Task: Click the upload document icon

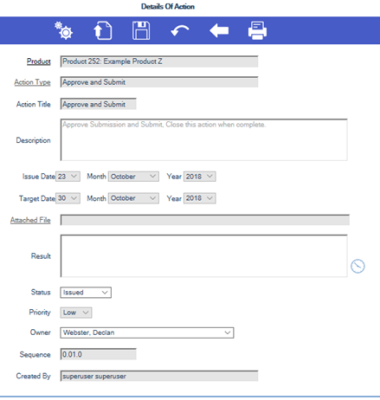Action: click(103, 31)
